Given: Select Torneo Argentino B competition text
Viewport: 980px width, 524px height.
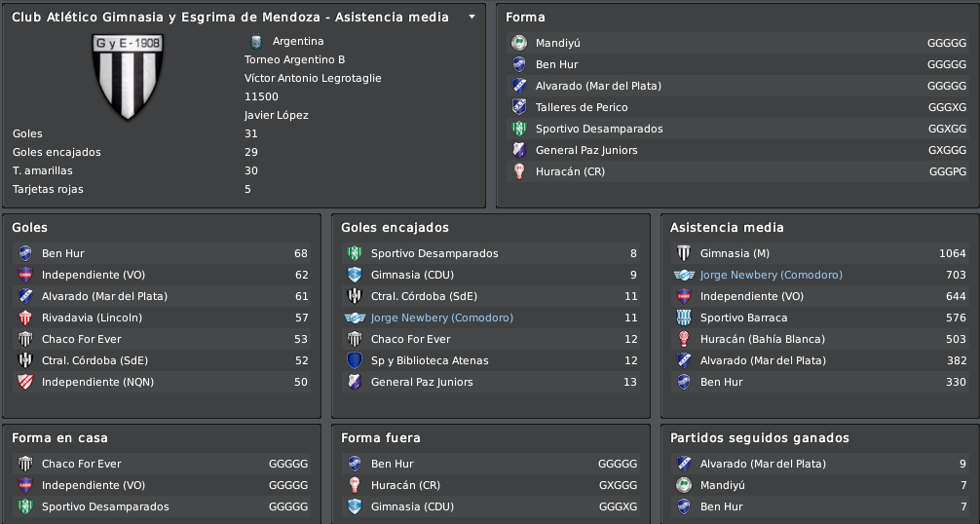Looking at the screenshot, I should point(294,60).
